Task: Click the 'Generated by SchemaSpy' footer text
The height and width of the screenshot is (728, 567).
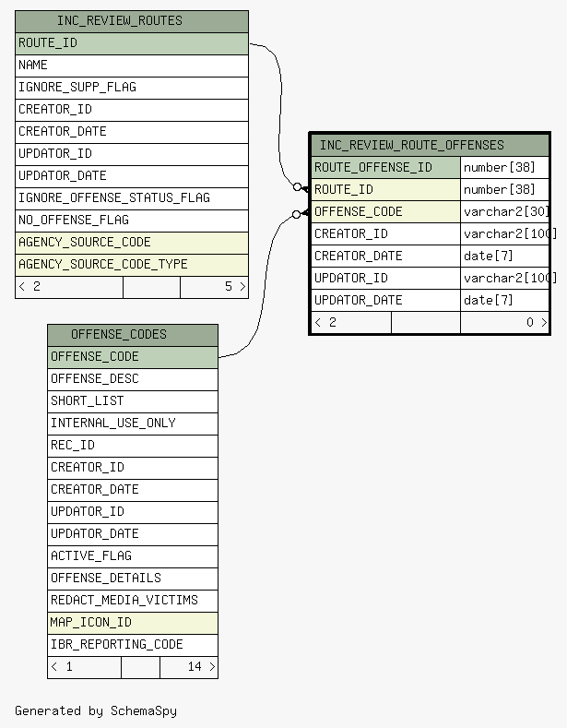Action: click(96, 710)
